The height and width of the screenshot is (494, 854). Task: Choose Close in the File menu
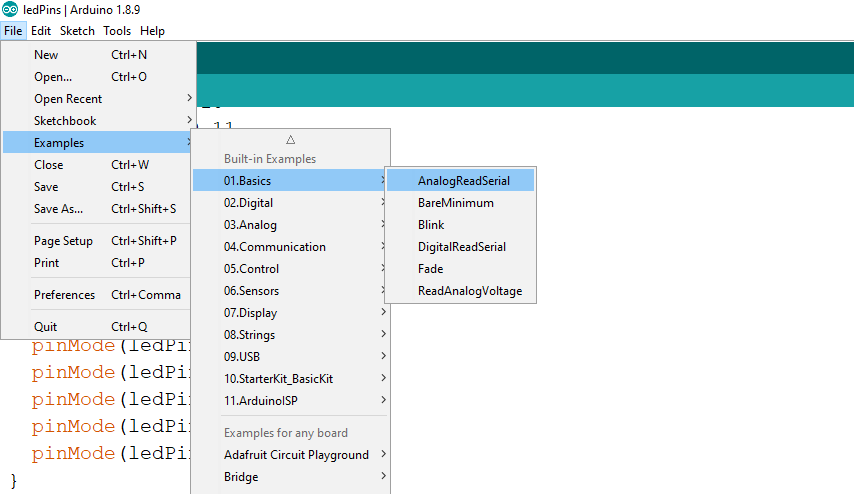click(99, 164)
